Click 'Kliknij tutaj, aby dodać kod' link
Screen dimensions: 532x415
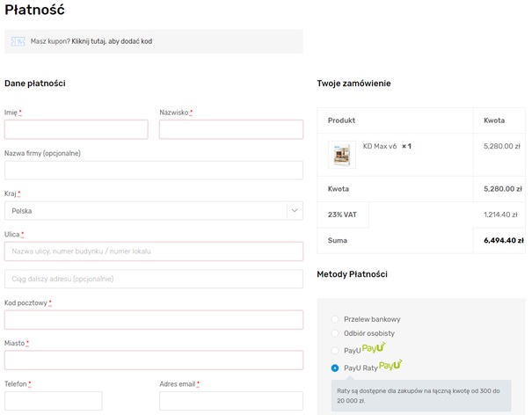(112, 41)
